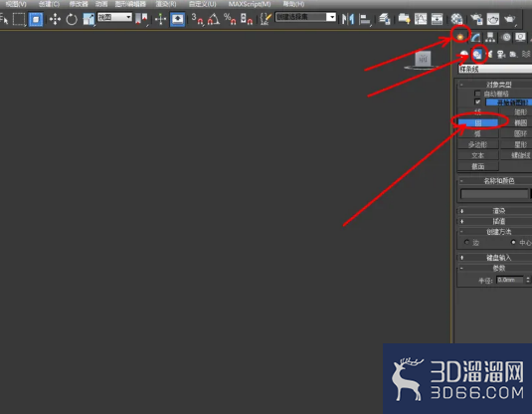Open the Material Editor icon
Image resolution: width=532 pixels, height=414 pixels.
click(456, 19)
